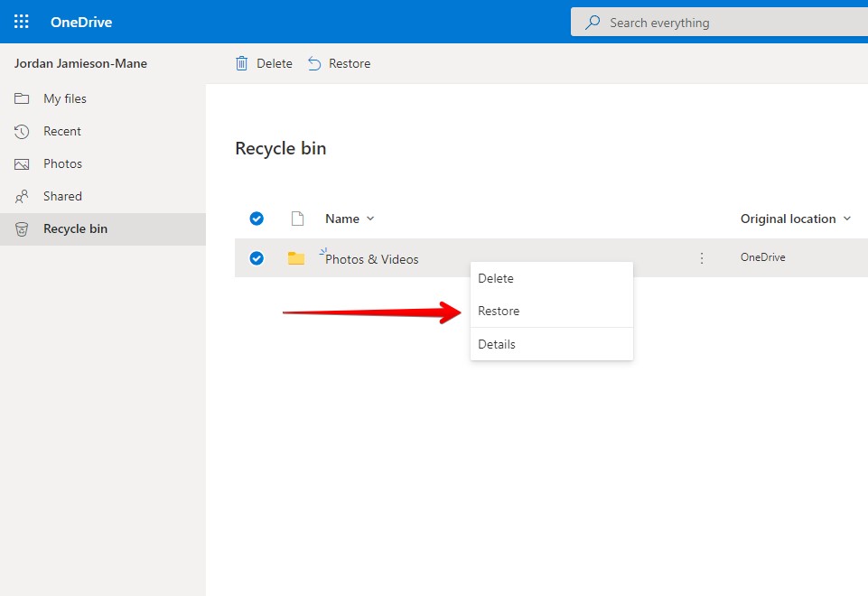Open the Recycle bin section
The image size is (868, 596).
73,228
